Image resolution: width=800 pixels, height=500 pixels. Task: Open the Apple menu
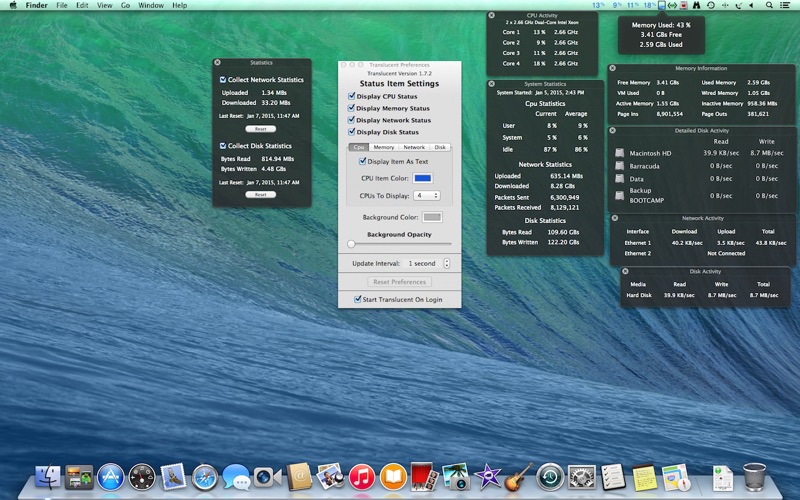13,5
